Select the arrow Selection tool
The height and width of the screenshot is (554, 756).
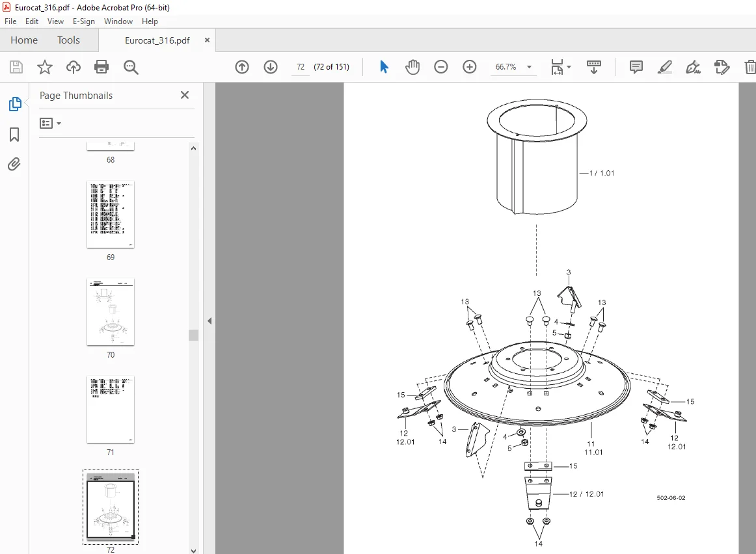point(384,67)
